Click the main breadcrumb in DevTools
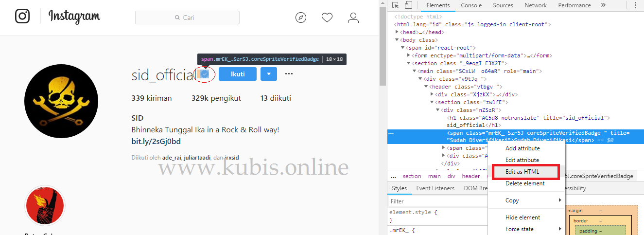Screen dimensions: 644x235 (435, 176)
